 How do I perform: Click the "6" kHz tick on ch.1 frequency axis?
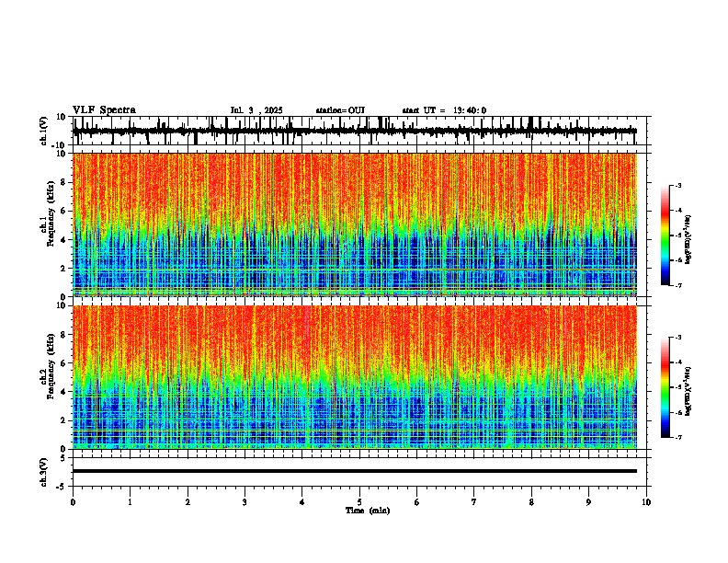(x=63, y=211)
